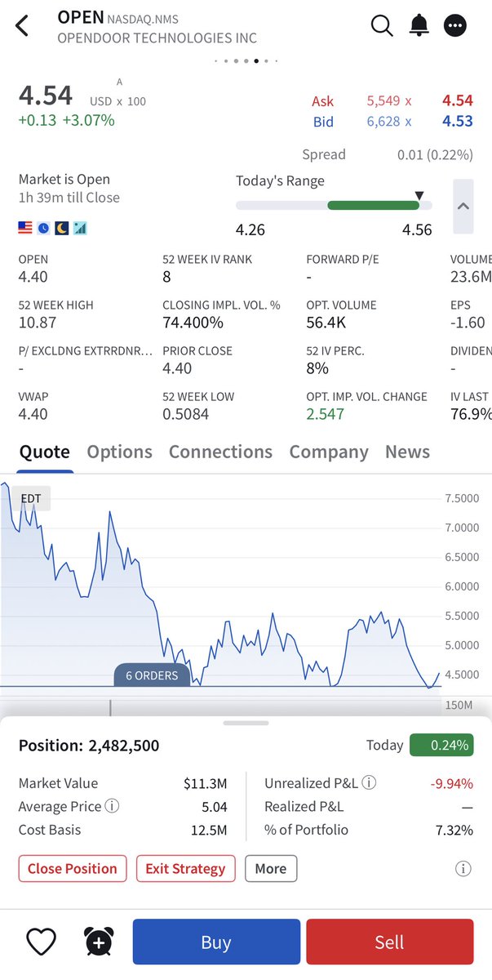The image size is (492, 980).
Task: Tap the 52 WEEK HIGH 10.87 value
Action: (38, 323)
